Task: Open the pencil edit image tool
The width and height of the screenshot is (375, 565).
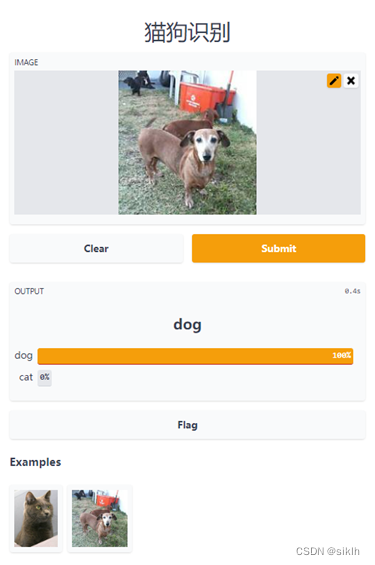Action: (x=334, y=81)
